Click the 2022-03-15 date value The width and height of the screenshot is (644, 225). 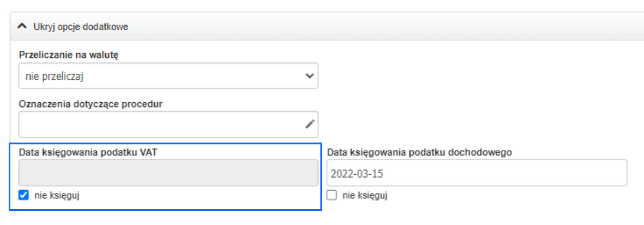click(353, 174)
